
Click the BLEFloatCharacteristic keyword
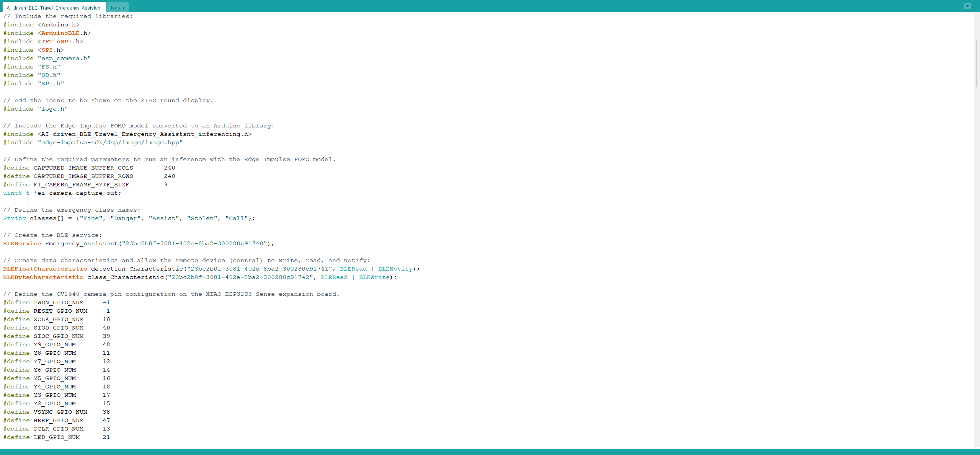coord(45,269)
